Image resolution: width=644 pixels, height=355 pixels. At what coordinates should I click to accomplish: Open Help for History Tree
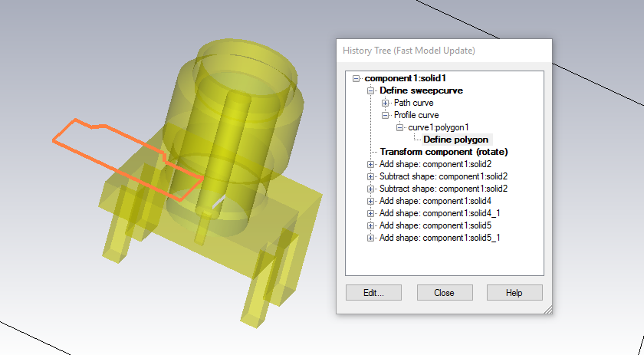[x=514, y=293]
